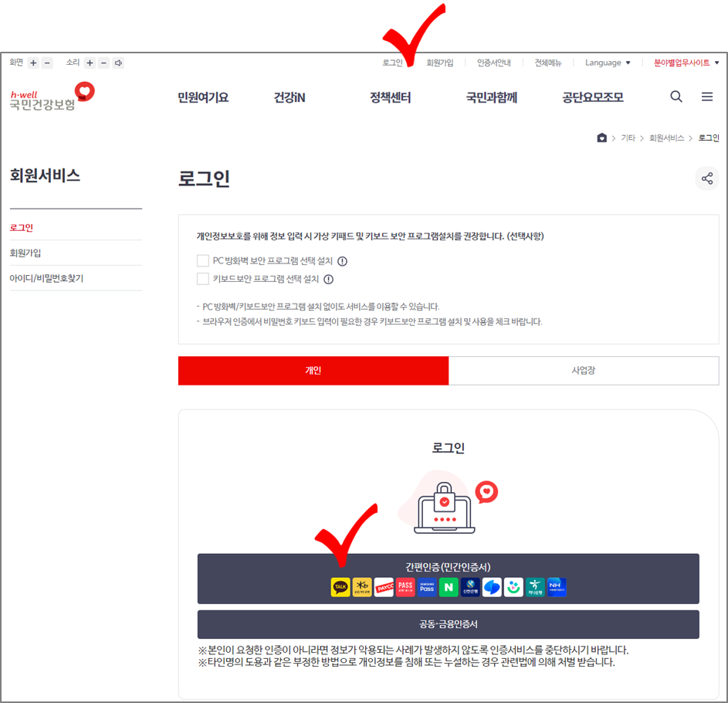The width and height of the screenshot is (728, 703).
Task: Choose PASS authentication icon
Action: pos(405,587)
